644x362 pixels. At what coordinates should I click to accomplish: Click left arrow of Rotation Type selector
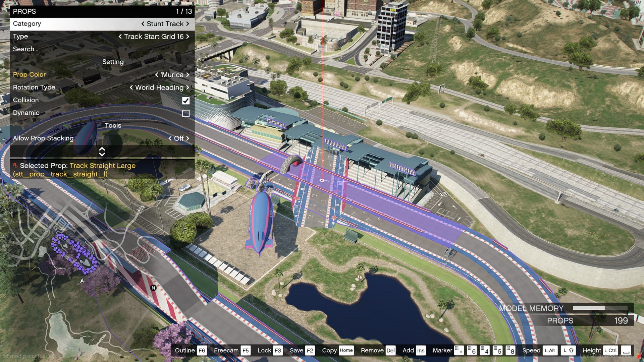(131, 87)
